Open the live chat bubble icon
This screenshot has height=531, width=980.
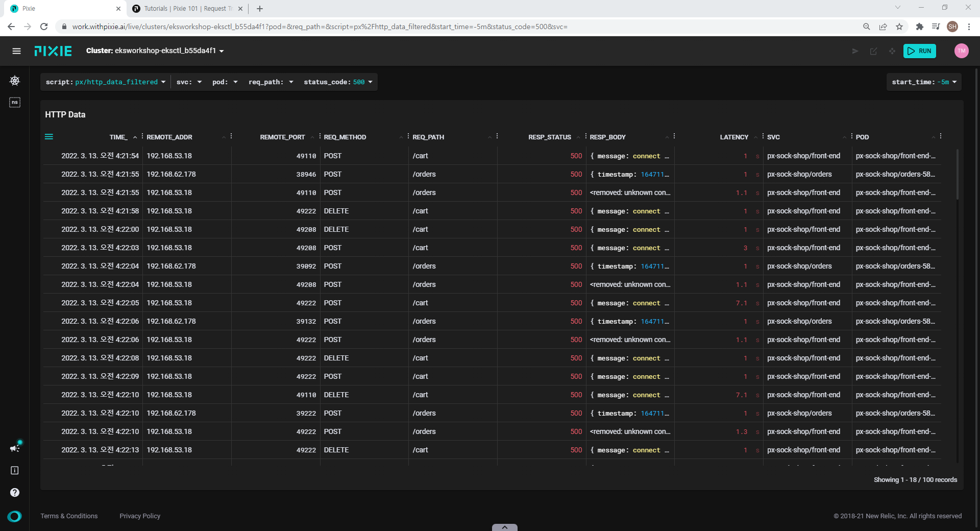15,516
